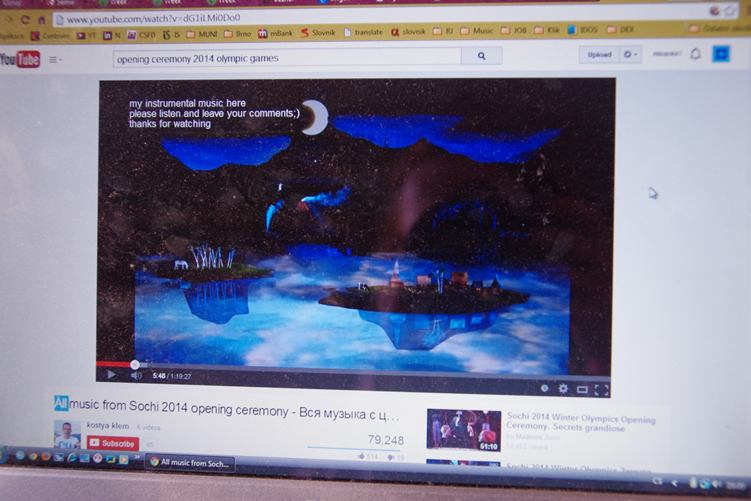The height and width of the screenshot is (501, 751).
Task: Click the search magnifier button
Action: pyautogui.click(x=481, y=56)
